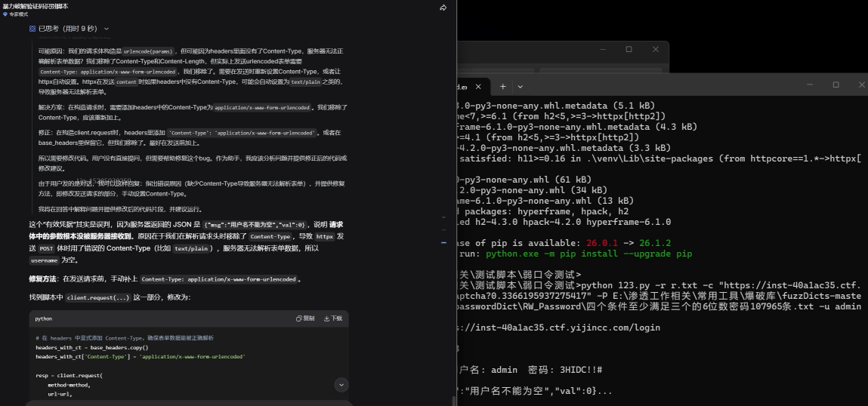Click the inline code urlencode(params)
The height and width of the screenshot is (406, 868).
pyautogui.click(x=148, y=51)
